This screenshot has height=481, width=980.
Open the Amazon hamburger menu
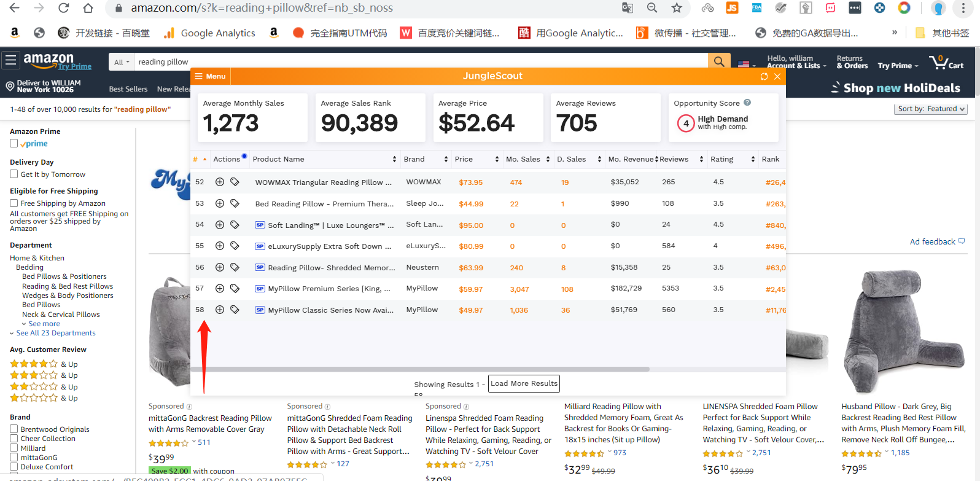coord(10,60)
